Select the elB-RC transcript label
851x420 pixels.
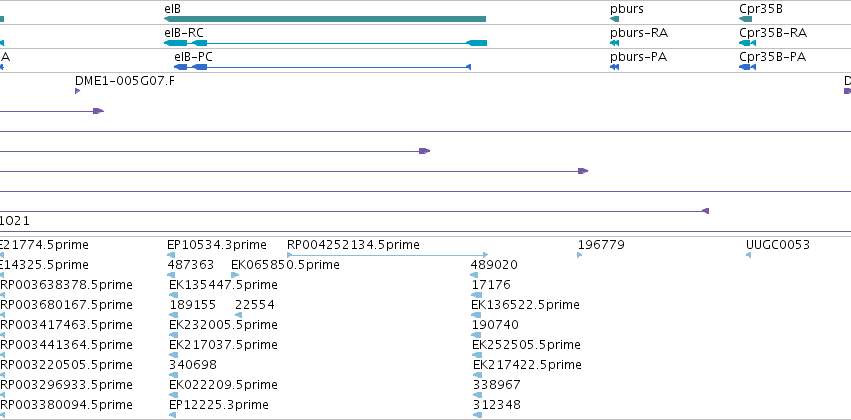click(184, 33)
